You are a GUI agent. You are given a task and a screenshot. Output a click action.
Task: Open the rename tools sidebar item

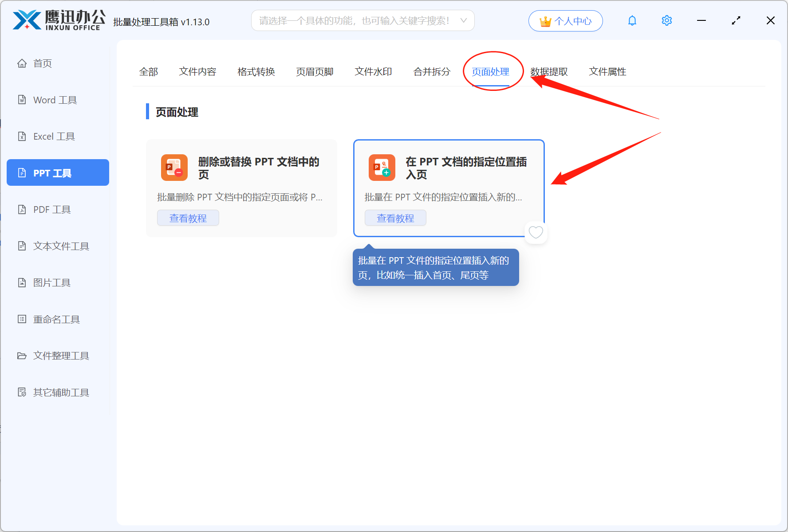56,320
